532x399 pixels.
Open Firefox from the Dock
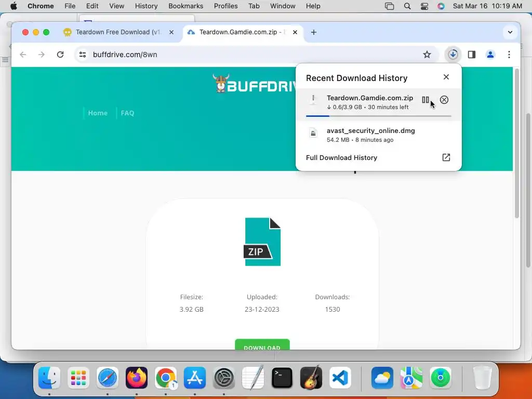(137, 378)
